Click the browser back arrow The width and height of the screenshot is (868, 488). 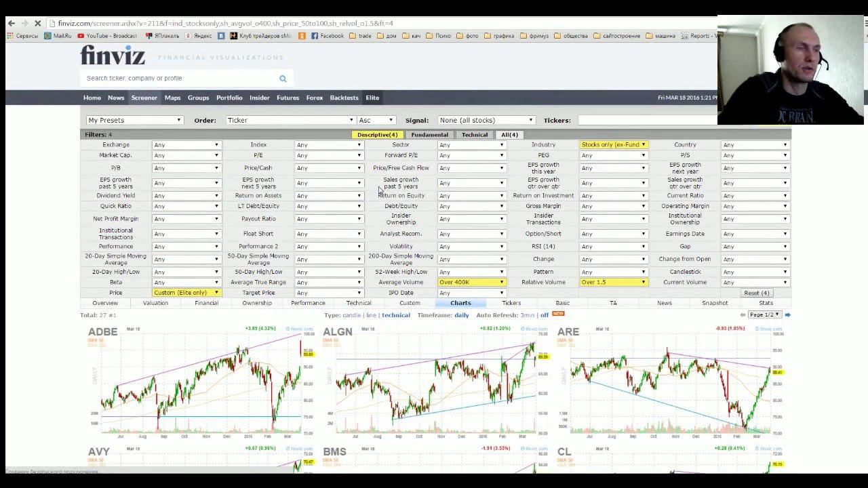pyautogui.click(x=12, y=23)
